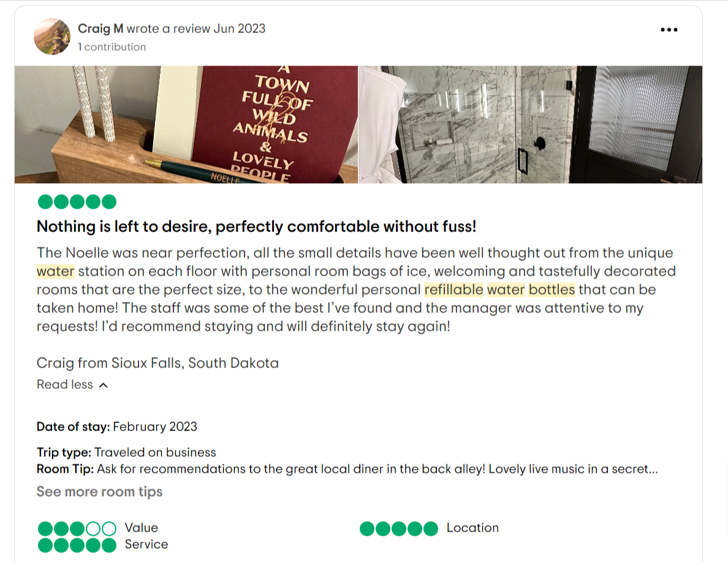The image size is (728, 583).
Task: Click Craig M's profile avatar
Action: (x=52, y=36)
